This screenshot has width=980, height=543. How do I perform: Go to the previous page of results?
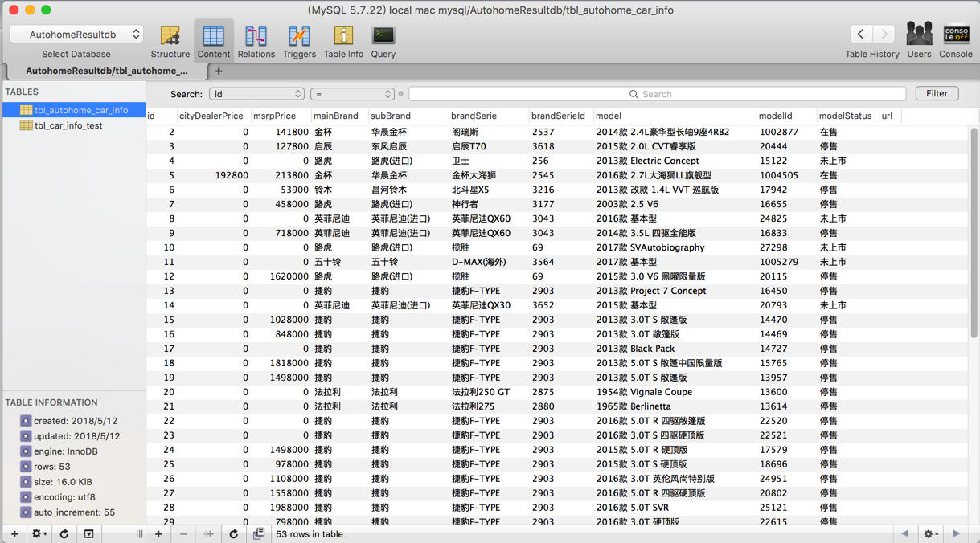905,533
